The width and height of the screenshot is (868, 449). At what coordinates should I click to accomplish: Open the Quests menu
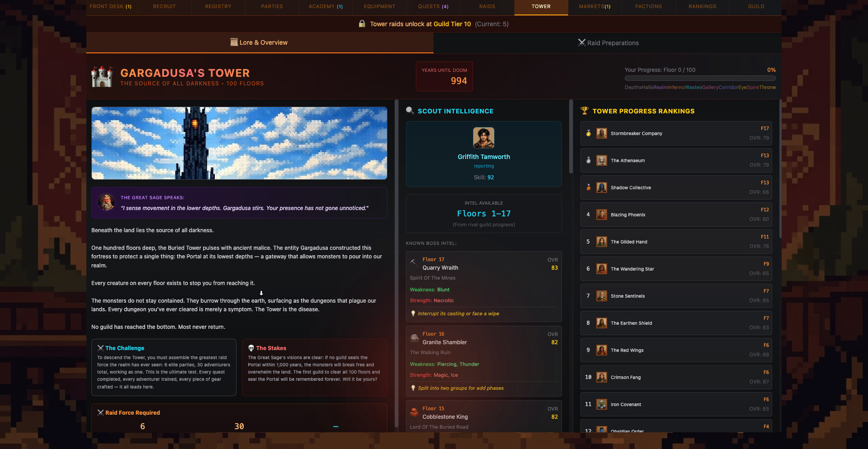click(x=433, y=7)
